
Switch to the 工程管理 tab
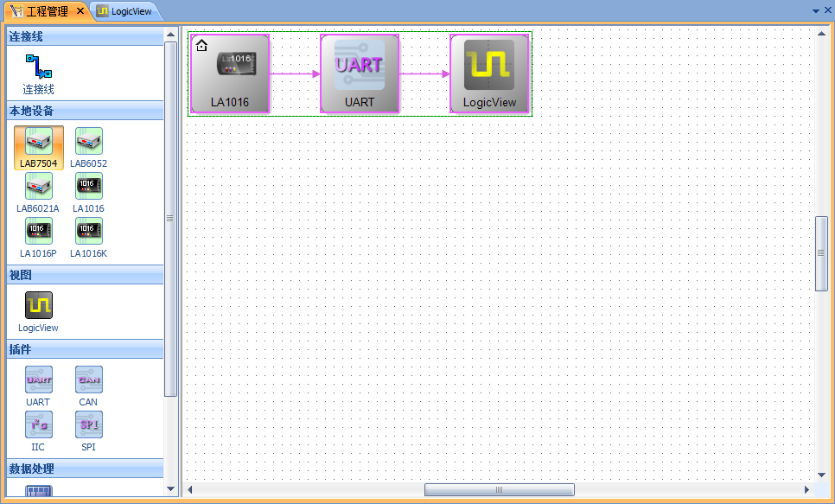pos(47,11)
